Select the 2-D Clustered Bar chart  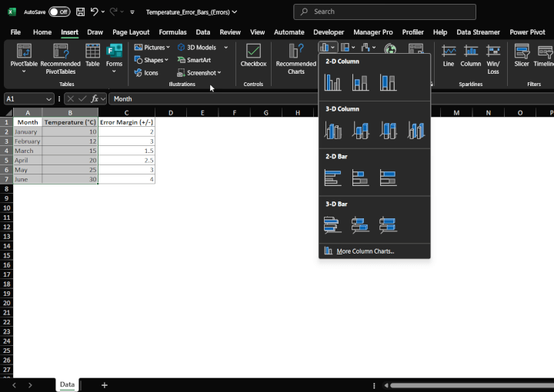pos(332,178)
